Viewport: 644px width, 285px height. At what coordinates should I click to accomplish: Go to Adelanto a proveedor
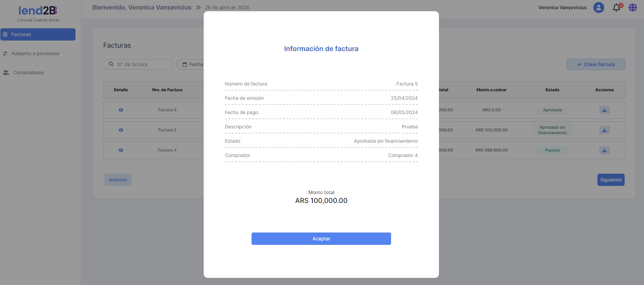35,53
